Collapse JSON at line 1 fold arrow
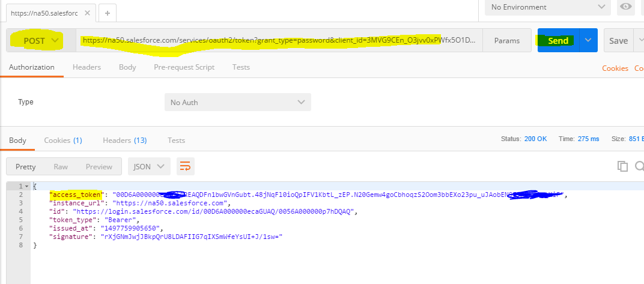Screen dimensions: 644x284 26,186
